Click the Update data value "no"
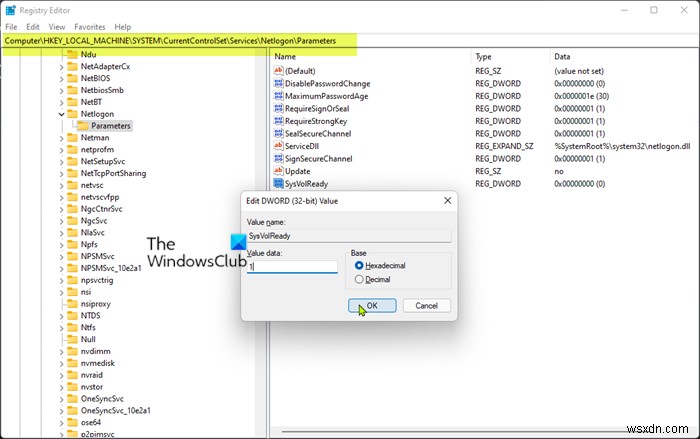The height and width of the screenshot is (439, 700). click(559, 171)
